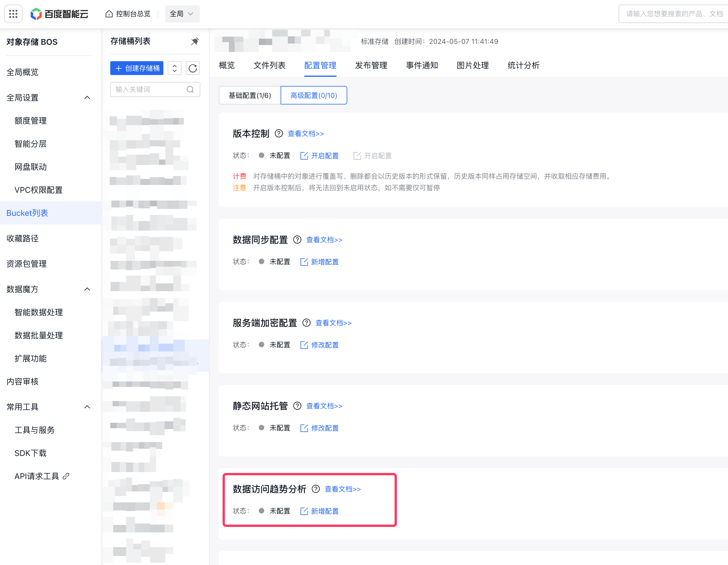
Task: Open 工具与服务
Action: (34, 430)
